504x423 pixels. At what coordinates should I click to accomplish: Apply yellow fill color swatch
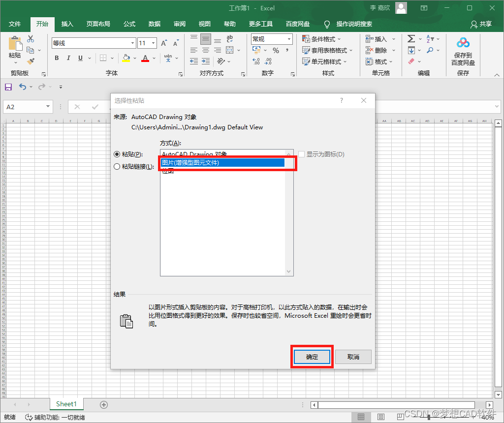(126, 58)
